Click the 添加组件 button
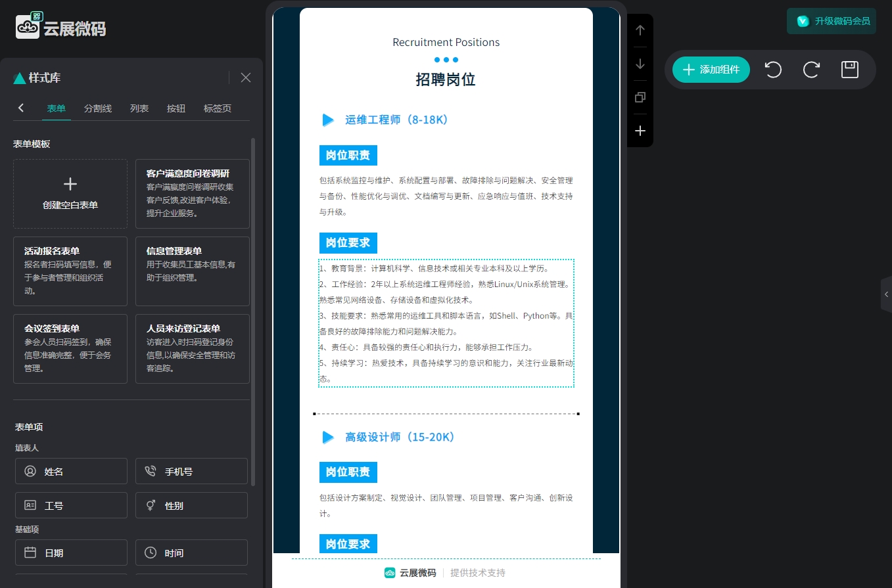The image size is (892, 588). click(711, 70)
